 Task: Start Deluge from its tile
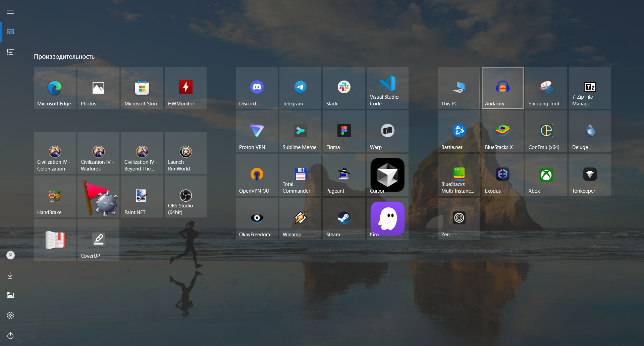pyautogui.click(x=590, y=131)
